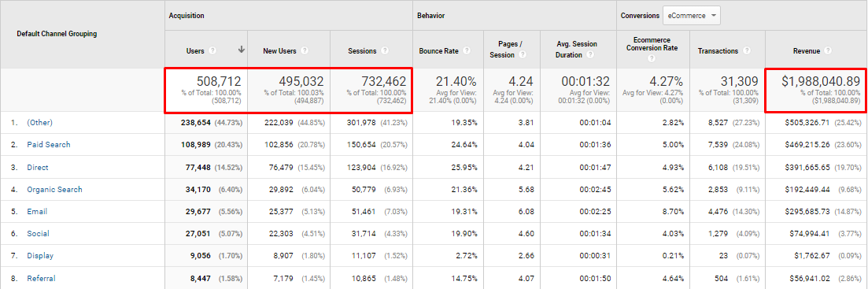Viewport: 868px width, 289px height.
Task: Click the Default Channel Grouping header
Action: click(x=57, y=34)
